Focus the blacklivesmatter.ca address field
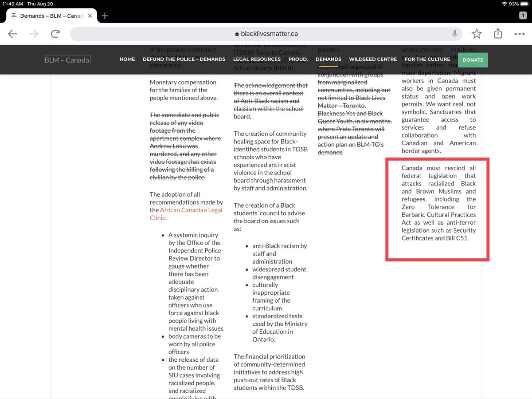This screenshot has height=399, width=532. [266, 34]
